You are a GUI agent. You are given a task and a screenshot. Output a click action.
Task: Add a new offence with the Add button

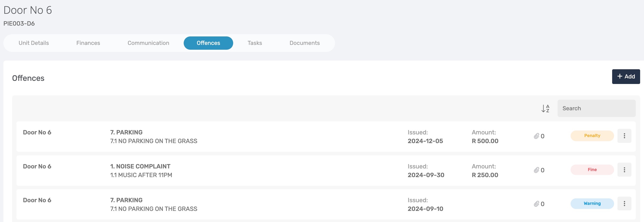626,76
